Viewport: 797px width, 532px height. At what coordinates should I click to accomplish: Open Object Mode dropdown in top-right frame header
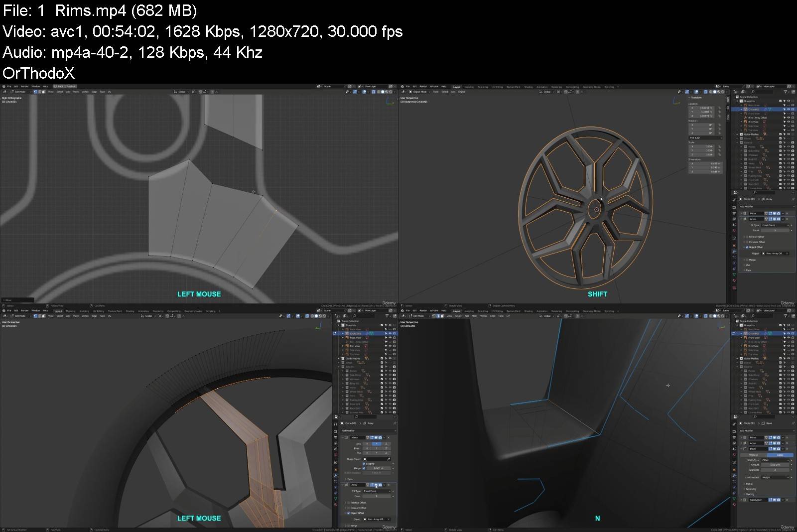pyautogui.click(x=419, y=92)
